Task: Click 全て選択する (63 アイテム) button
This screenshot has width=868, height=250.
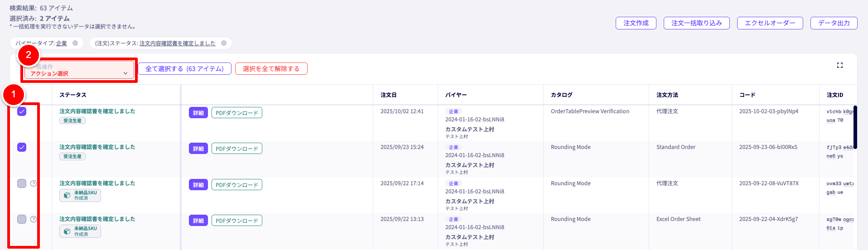Action: (x=184, y=69)
